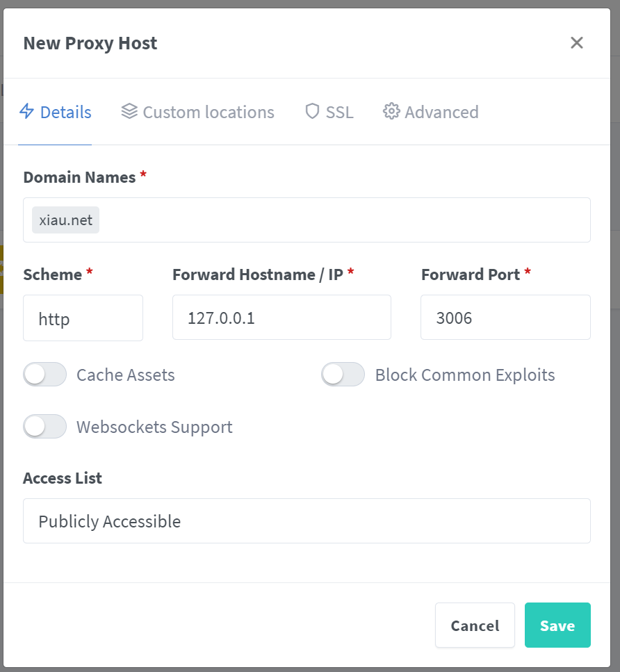Switch to the Custom locations tab

(x=208, y=113)
